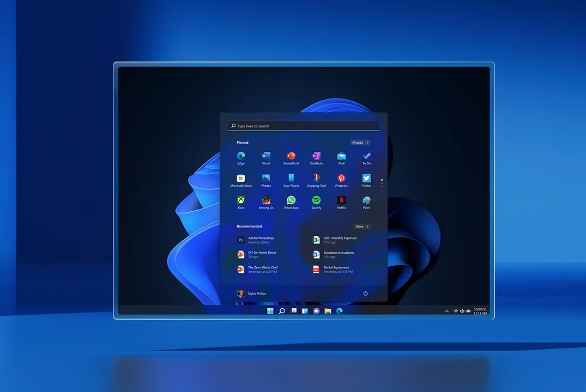Click the Windows Start button on taskbar
The height and width of the screenshot is (392, 586).
pyautogui.click(x=270, y=311)
